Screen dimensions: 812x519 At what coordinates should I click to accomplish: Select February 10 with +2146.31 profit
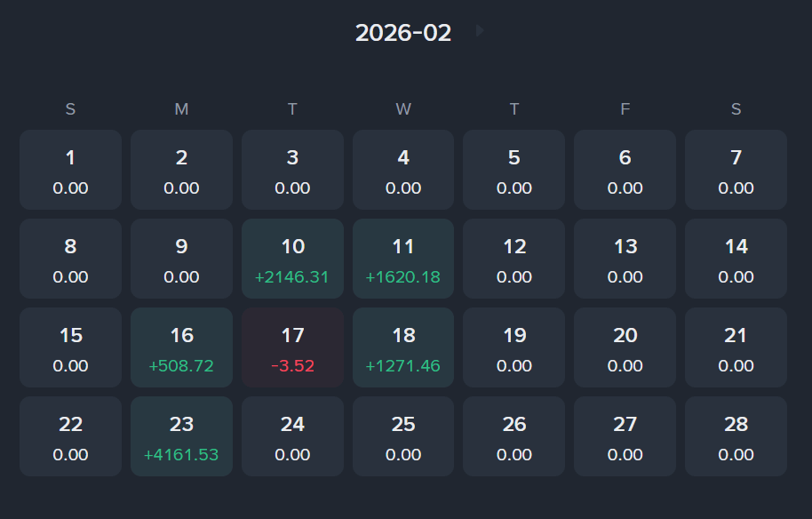[292, 259]
